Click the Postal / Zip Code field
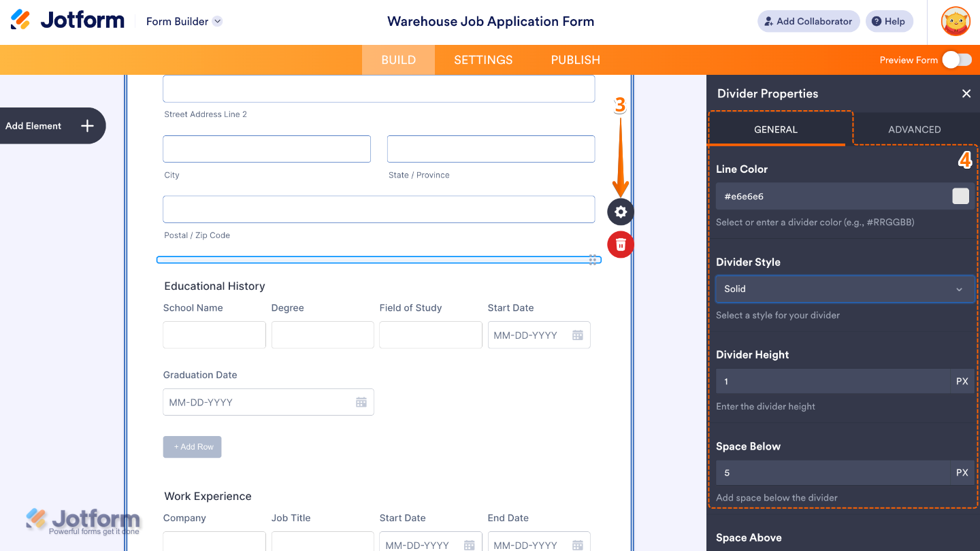 click(x=379, y=210)
